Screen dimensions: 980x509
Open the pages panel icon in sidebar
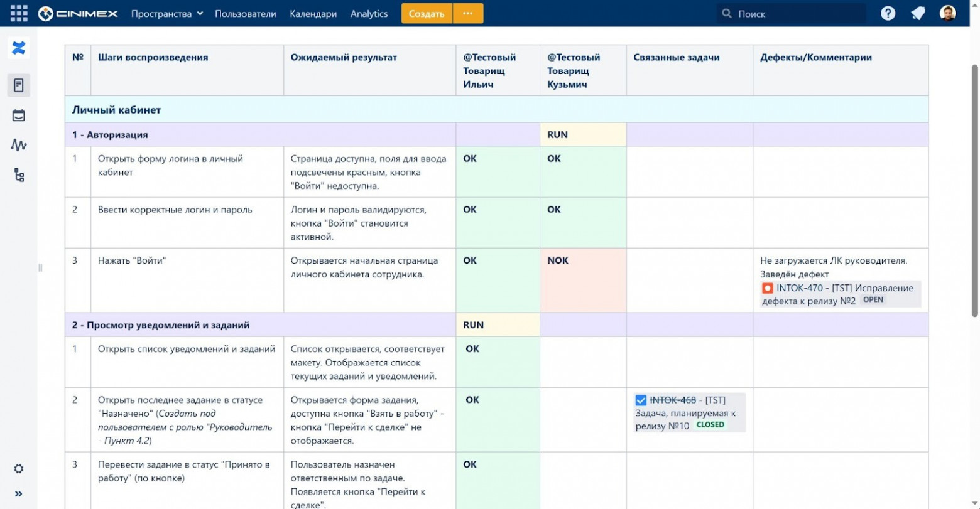pos(19,85)
